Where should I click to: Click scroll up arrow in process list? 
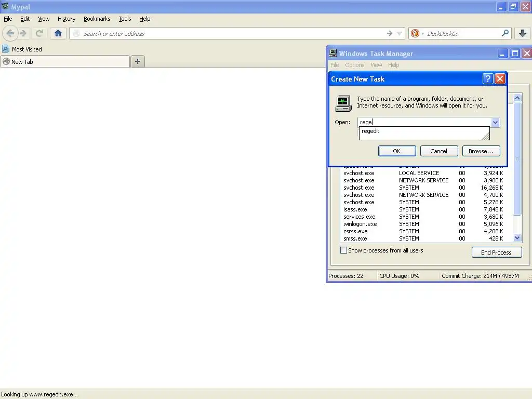[x=517, y=98]
